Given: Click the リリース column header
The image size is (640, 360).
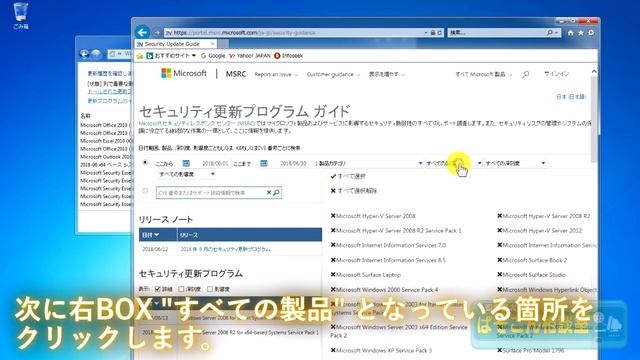Looking at the screenshot, I should [x=250, y=235].
